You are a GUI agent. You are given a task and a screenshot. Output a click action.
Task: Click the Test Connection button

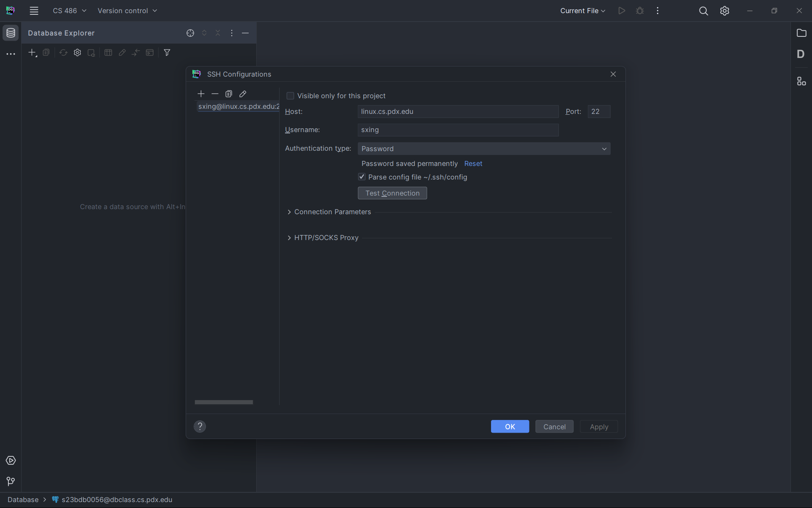tap(392, 193)
